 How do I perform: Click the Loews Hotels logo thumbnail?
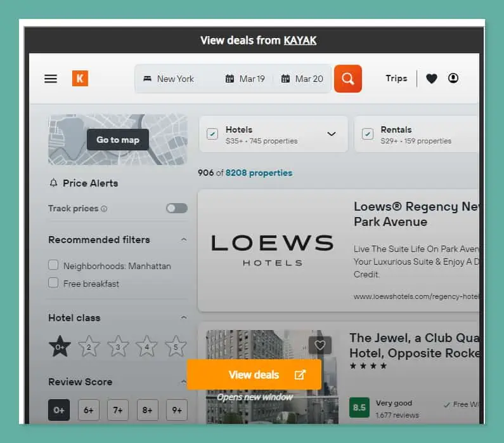click(x=272, y=250)
